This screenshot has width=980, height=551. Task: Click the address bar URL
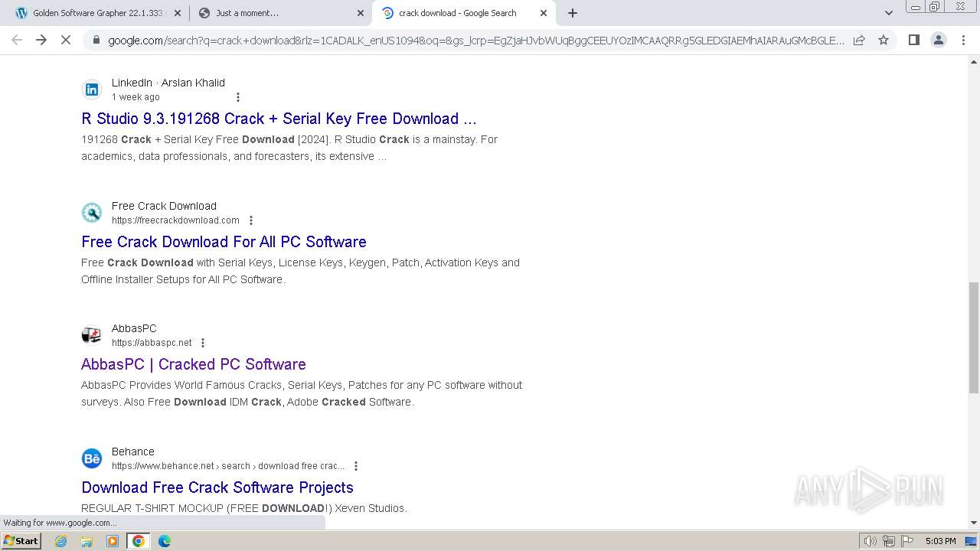pyautogui.click(x=476, y=41)
